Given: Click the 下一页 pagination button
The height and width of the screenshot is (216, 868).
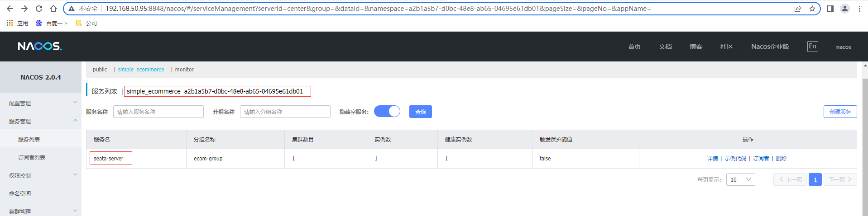Looking at the screenshot, I should (x=840, y=179).
